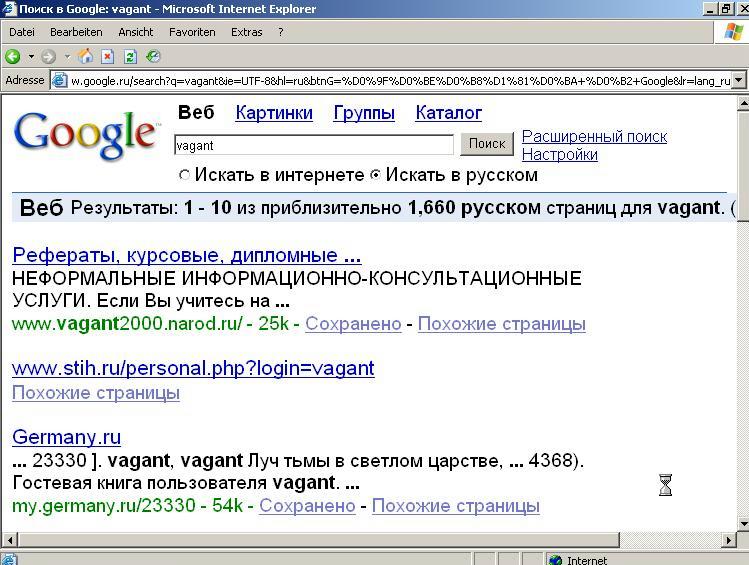
Task: Click the History toolbar icon
Action: click(x=153, y=56)
